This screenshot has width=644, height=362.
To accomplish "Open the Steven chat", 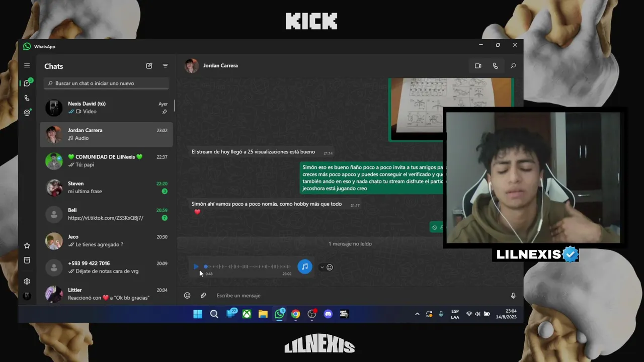I will [x=106, y=188].
